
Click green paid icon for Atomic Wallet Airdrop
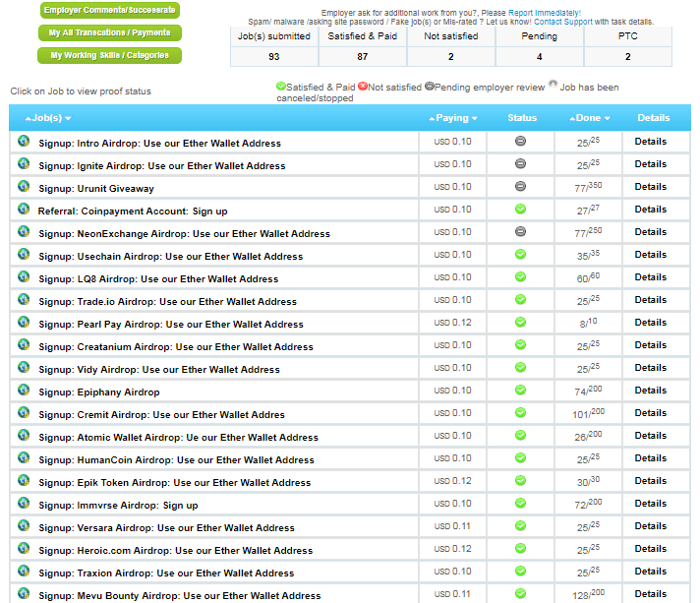(520, 435)
